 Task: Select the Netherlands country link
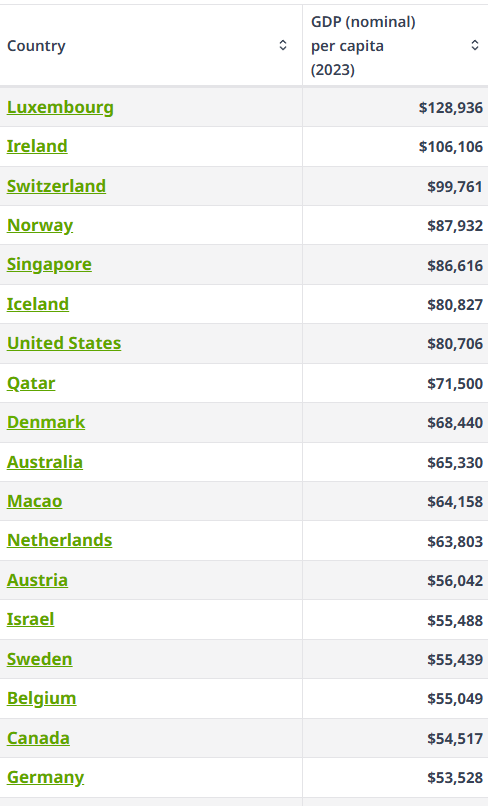(x=59, y=540)
